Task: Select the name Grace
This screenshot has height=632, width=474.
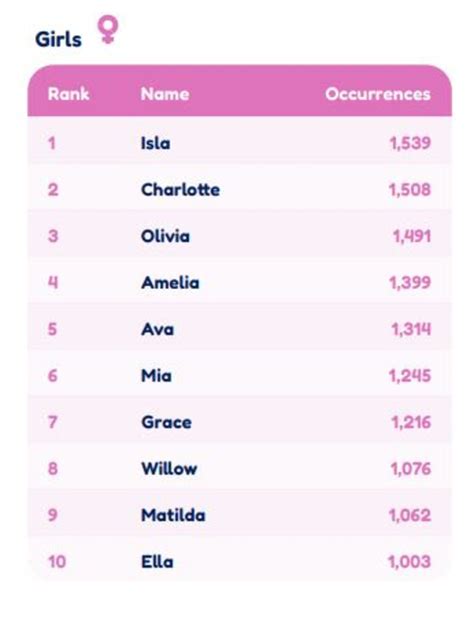Action: (x=166, y=422)
